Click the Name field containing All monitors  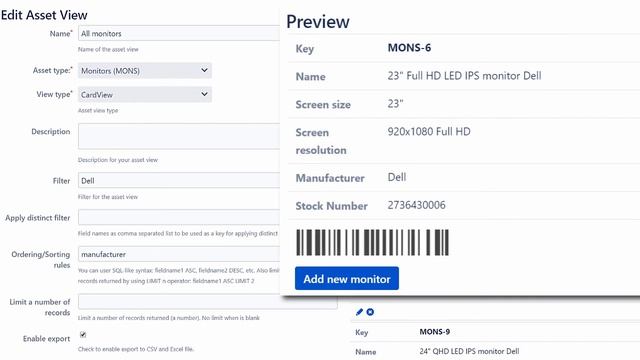[x=179, y=33]
